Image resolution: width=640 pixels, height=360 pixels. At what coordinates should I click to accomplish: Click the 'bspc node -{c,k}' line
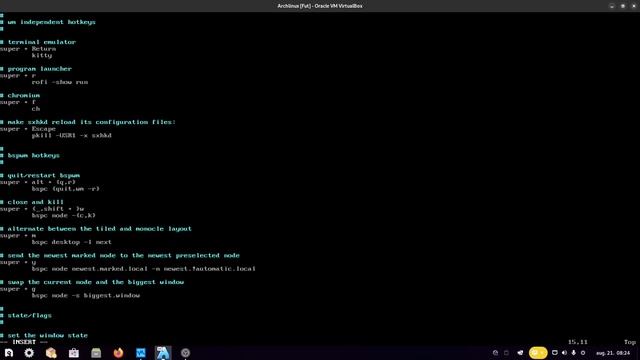tap(64, 216)
